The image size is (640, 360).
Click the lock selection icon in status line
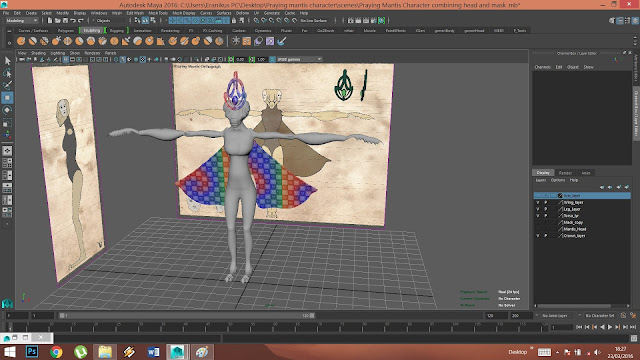click(x=234, y=20)
